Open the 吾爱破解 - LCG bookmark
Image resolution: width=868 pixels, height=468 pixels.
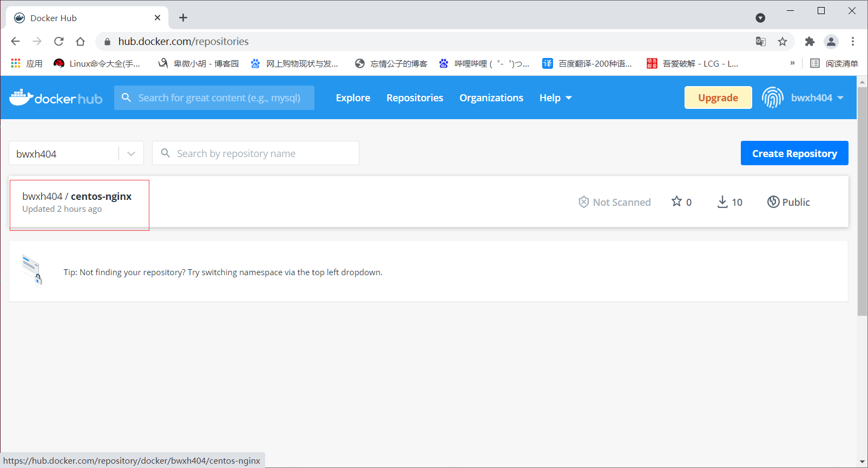[693, 63]
